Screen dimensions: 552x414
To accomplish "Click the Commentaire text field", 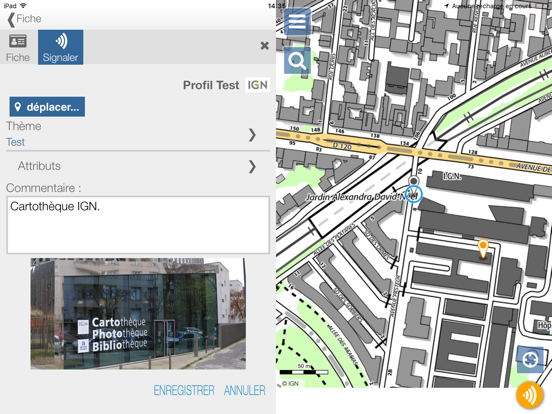I will point(138,225).
